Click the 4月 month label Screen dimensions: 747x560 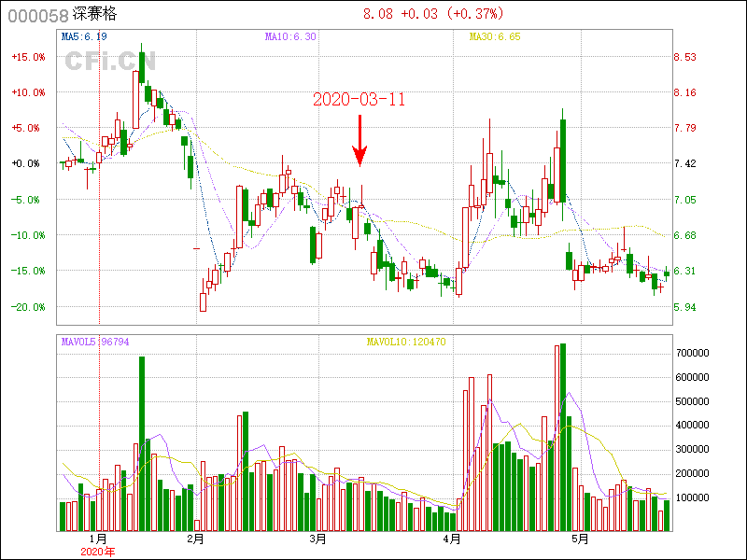(x=452, y=539)
